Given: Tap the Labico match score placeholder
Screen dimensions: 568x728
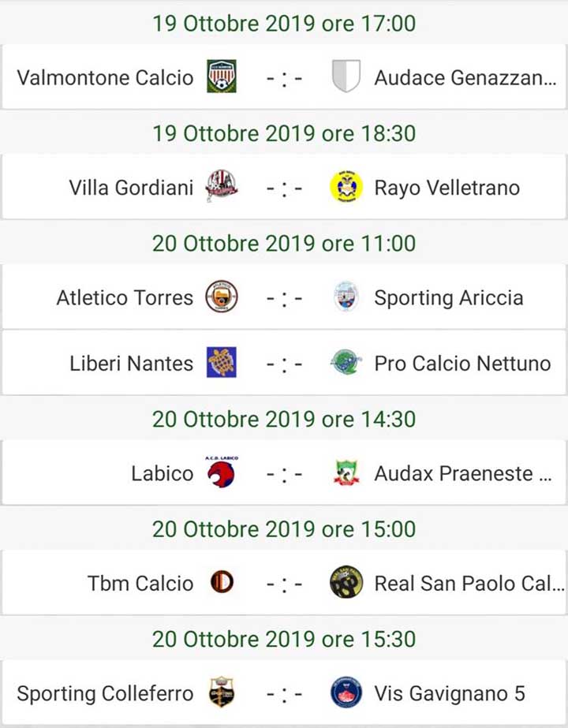Looking at the screenshot, I should click(284, 473).
